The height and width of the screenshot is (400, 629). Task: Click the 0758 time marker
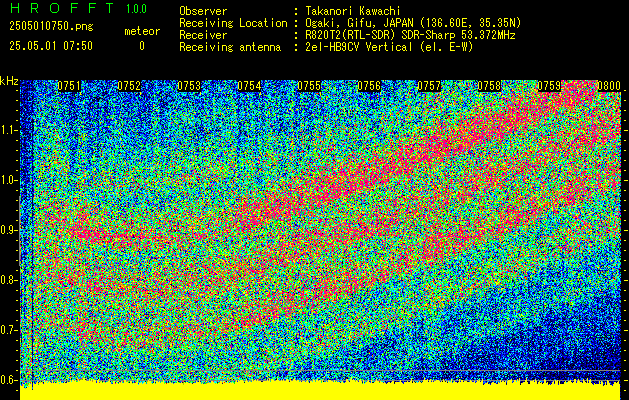click(489, 86)
